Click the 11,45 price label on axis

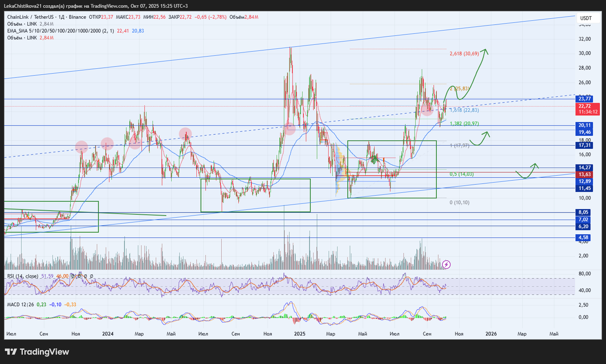(584, 188)
